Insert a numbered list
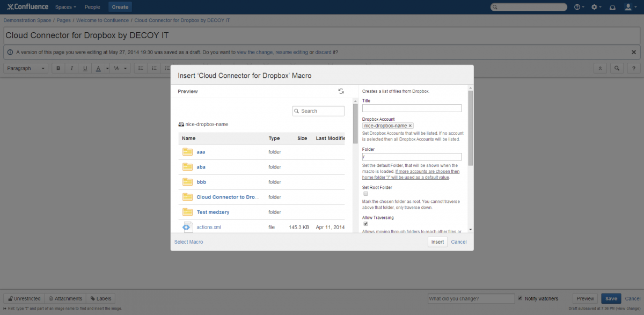Image resolution: width=644 pixels, height=315 pixels. (154, 69)
